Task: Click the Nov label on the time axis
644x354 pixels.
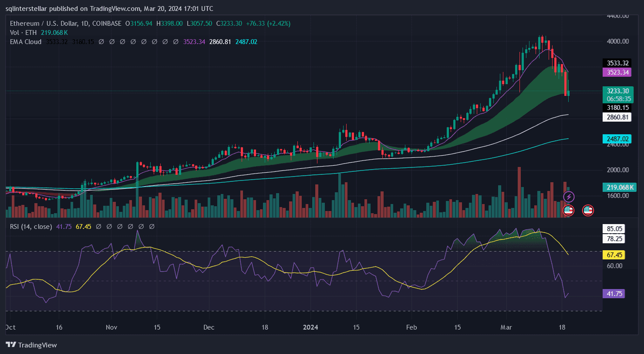Action: 112,327
